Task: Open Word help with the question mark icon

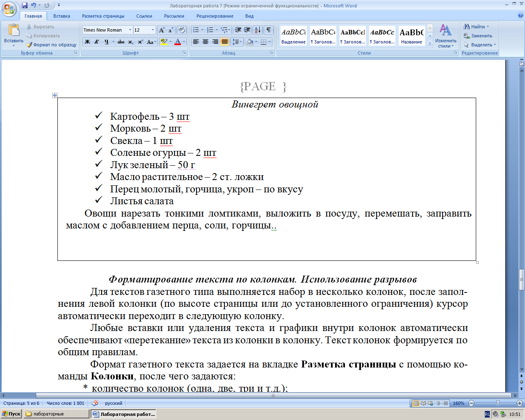Action: click(520, 16)
